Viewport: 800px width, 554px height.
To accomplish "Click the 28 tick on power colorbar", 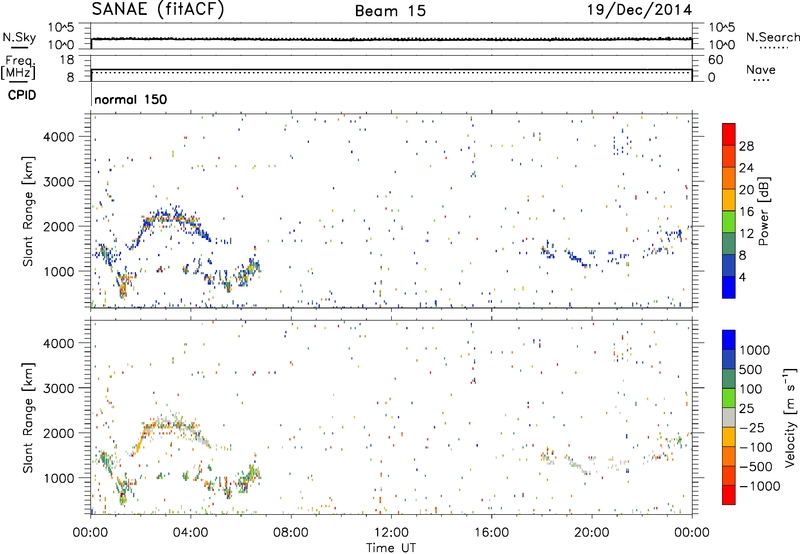I will (746, 146).
